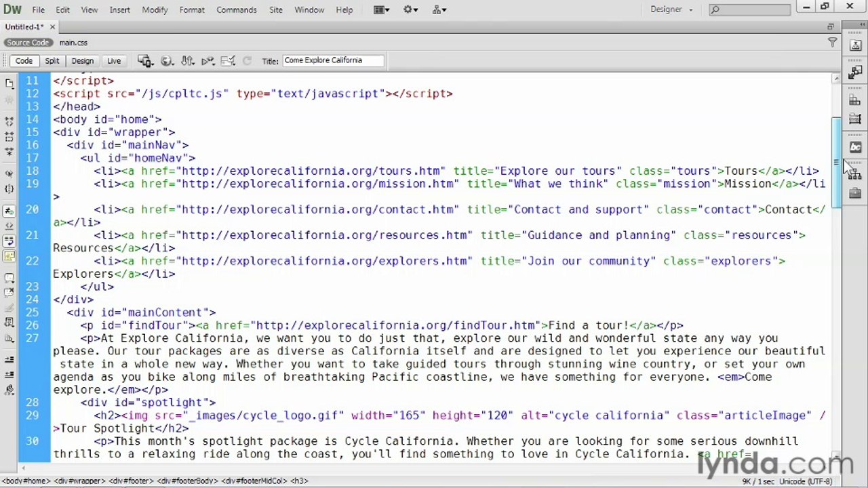The image size is (868, 488).
Task: Open the Adobe BrowserLab panel icon
Action: coord(855,45)
